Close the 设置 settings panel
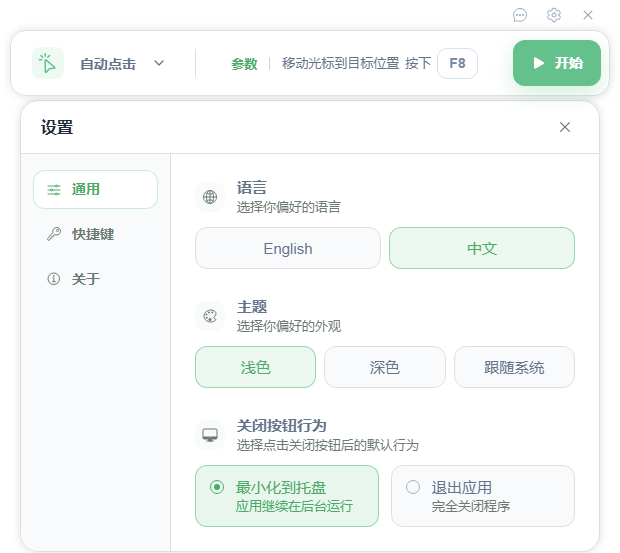 coord(565,127)
